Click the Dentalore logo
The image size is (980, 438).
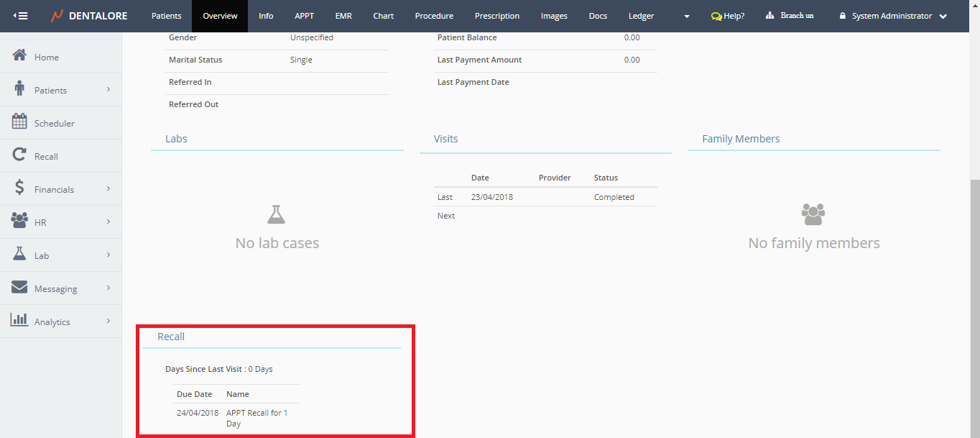tap(90, 16)
